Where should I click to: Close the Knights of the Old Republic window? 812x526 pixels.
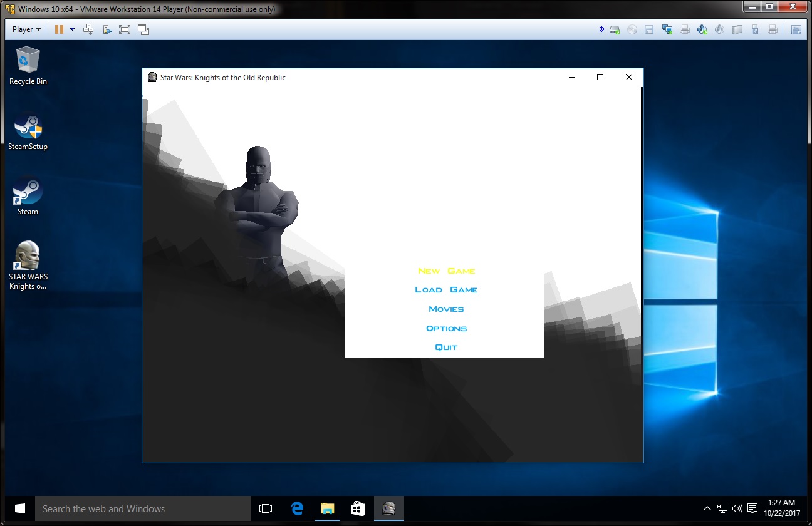pos(629,78)
